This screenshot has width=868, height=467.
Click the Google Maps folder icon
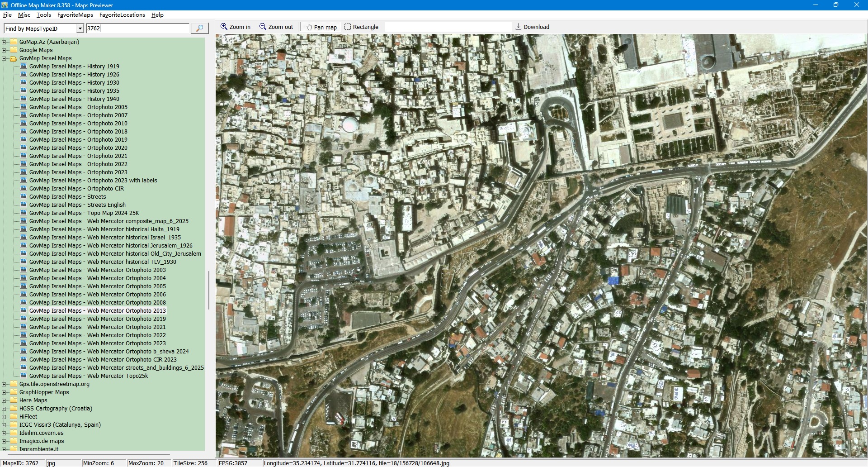[14, 50]
